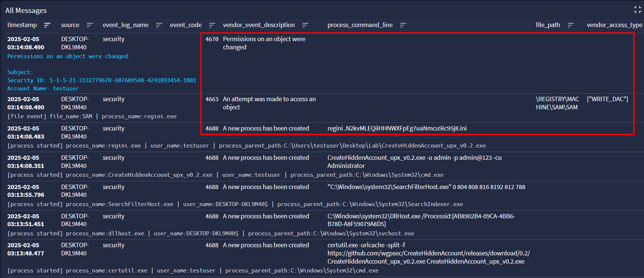The width and height of the screenshot is (644, 278).
Task: Select the timestamp column header
Action: (x=22, y=25)
